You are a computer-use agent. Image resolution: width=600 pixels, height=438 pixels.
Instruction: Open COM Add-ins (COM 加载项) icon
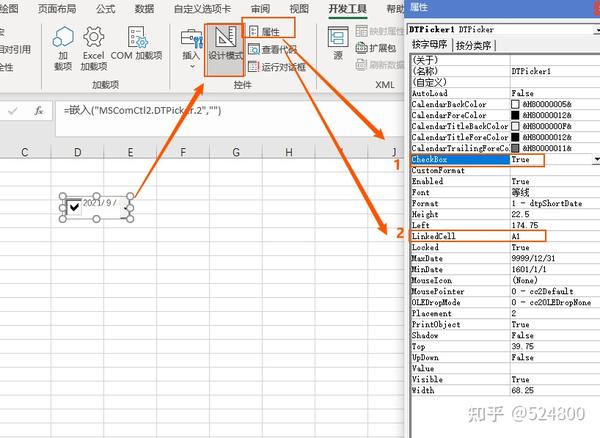click(137, 37)
